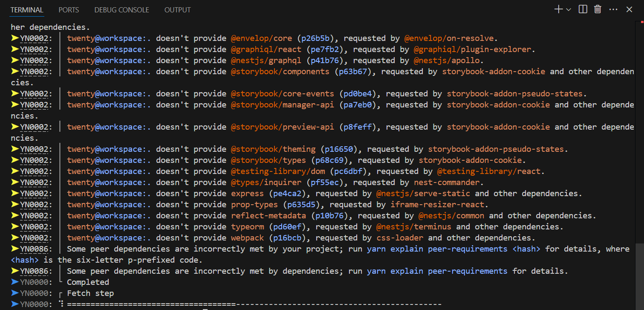Click the @storybook/core-events package name

point(283,93)
